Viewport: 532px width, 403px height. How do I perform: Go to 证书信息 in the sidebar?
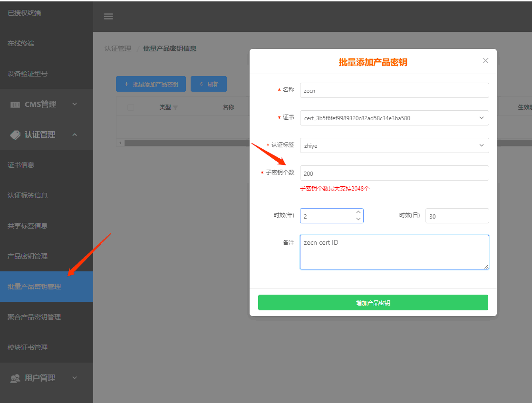coord(21,165)
